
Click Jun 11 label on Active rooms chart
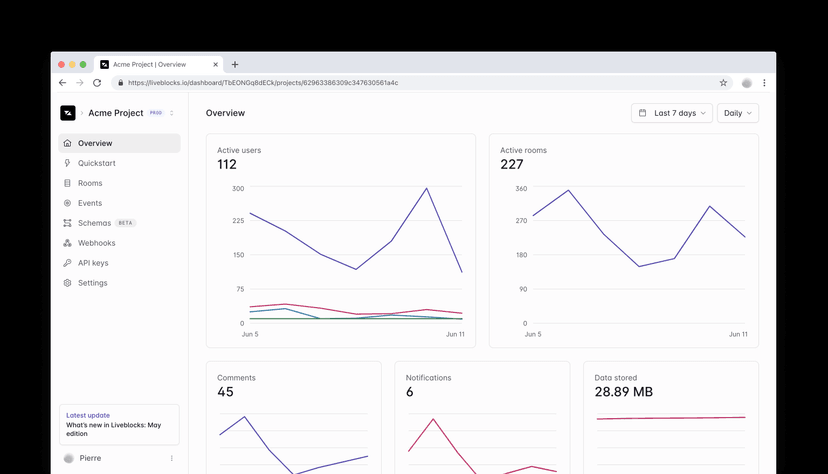pos(738,334)
